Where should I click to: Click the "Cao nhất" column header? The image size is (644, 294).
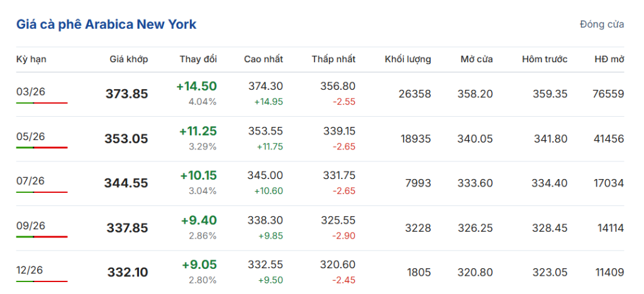[264, 59]
